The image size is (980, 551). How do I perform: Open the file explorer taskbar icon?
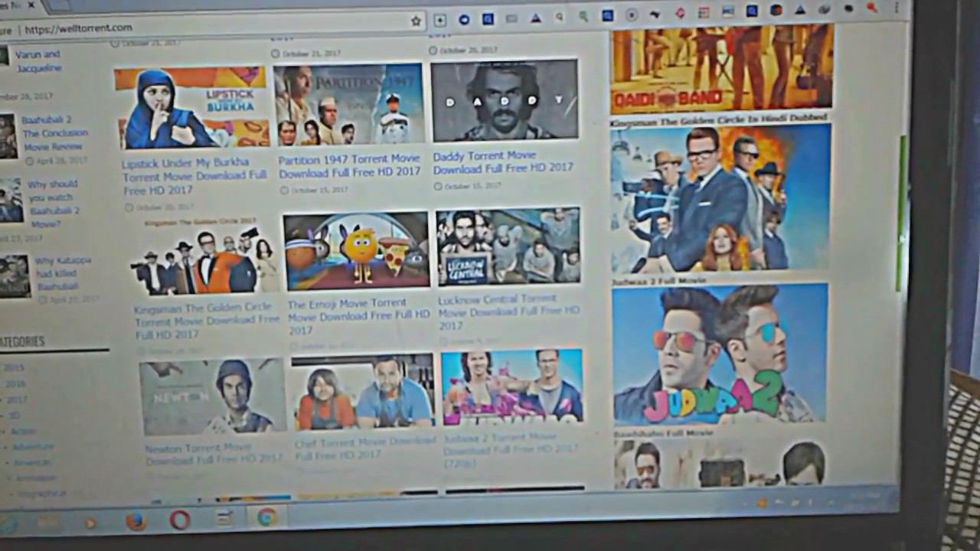coord(48,523)
